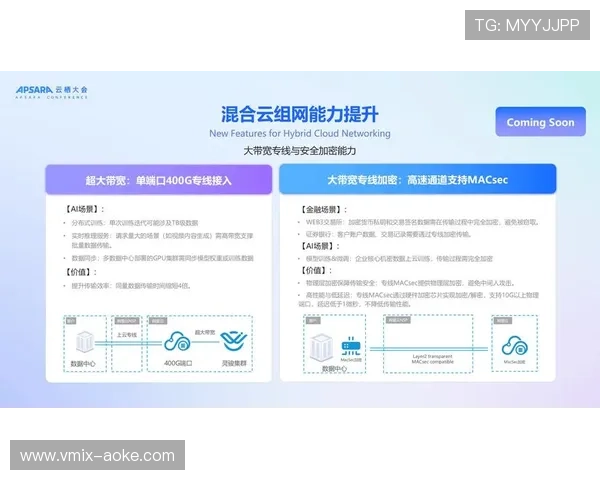Click the 400G端口 cloud icon
The width and height of the screenshot is (600, 480).
tap(177, 341)
